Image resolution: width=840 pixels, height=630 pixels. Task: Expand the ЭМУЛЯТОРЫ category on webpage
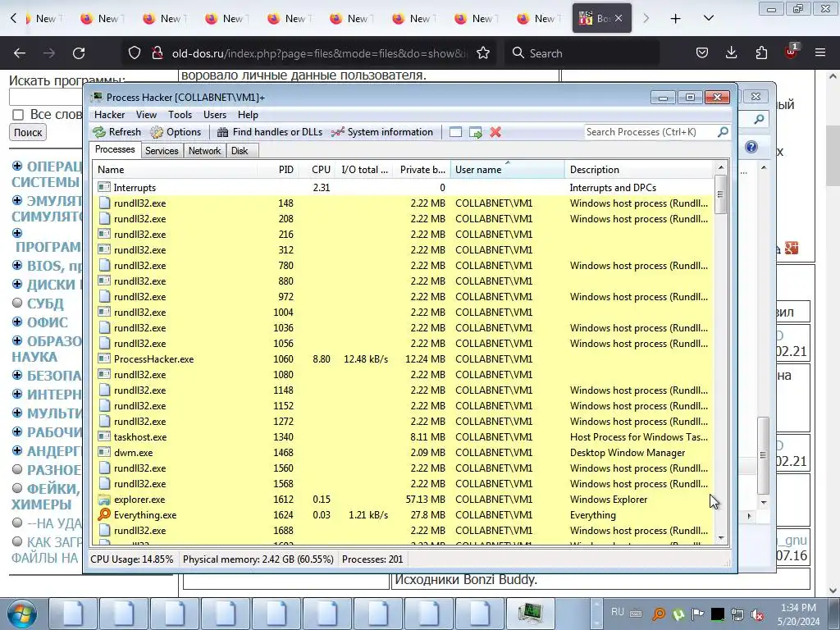click(17, 200)
